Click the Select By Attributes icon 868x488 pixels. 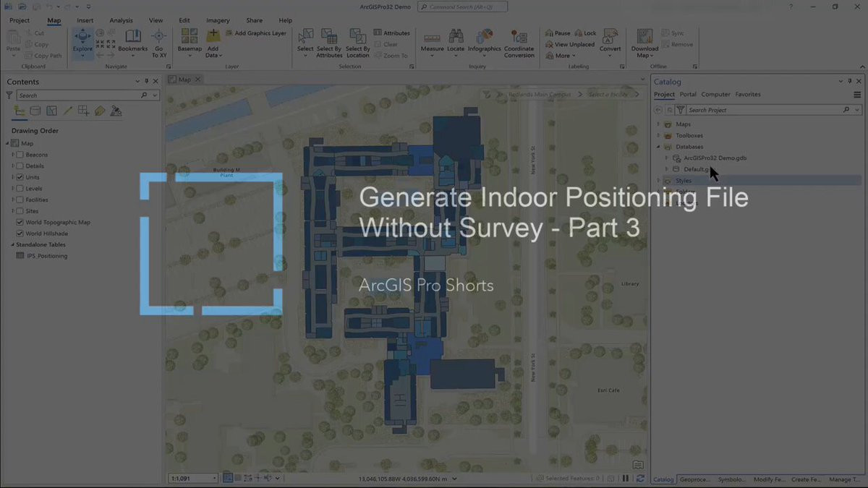click(x=329, y=43)
